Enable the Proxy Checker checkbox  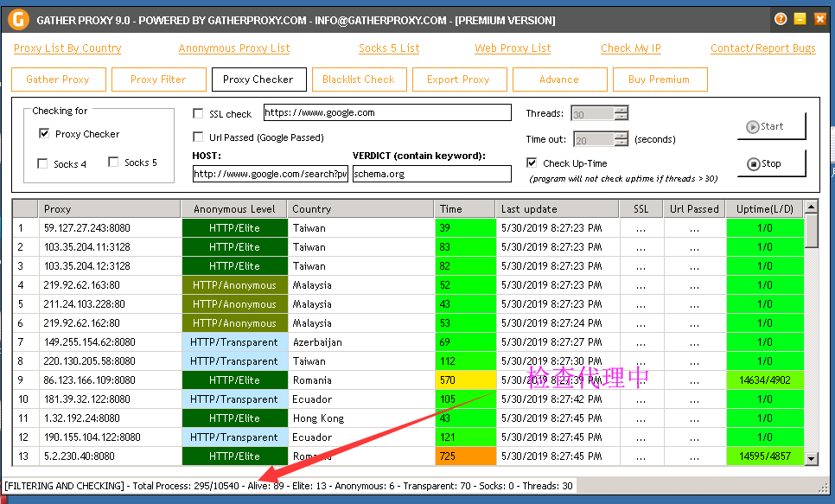[x=44, y=133]
